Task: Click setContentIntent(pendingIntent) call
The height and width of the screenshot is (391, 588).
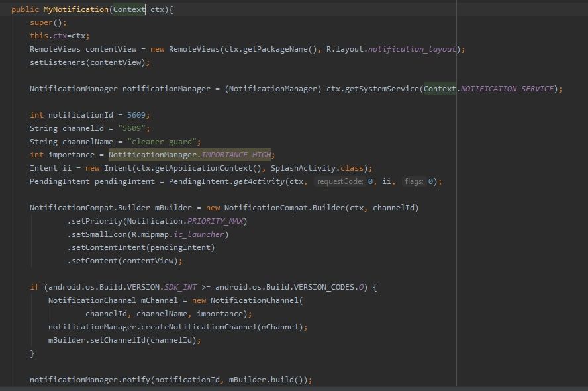Action: point(141,247)
